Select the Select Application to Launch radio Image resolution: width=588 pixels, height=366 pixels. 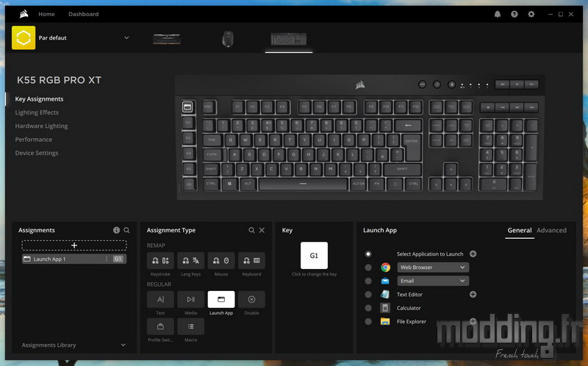coord(368,254)
